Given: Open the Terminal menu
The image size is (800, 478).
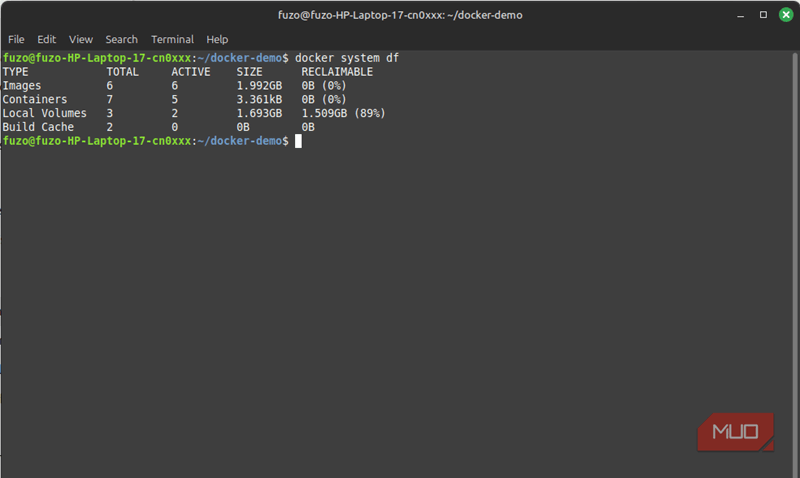Looking at the screenshot, I should point(172,39).
